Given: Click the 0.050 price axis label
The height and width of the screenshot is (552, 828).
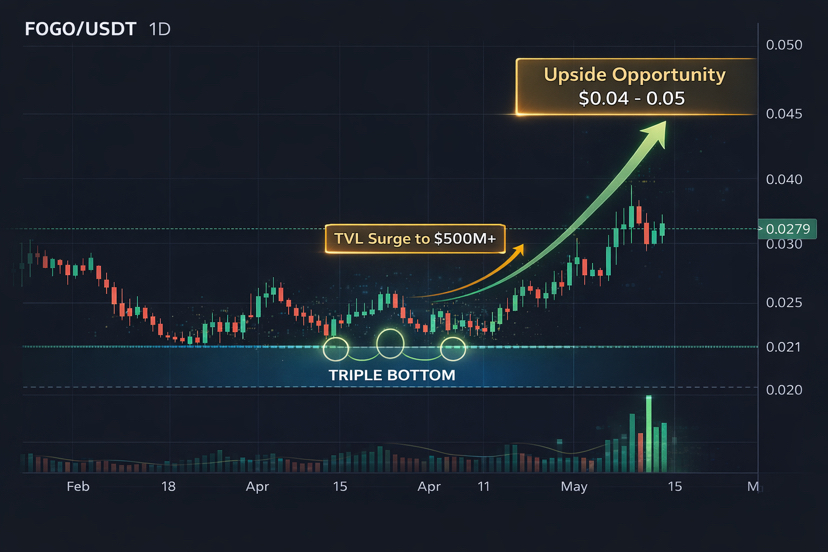Looking at the screenshot, I should point(784,45).
